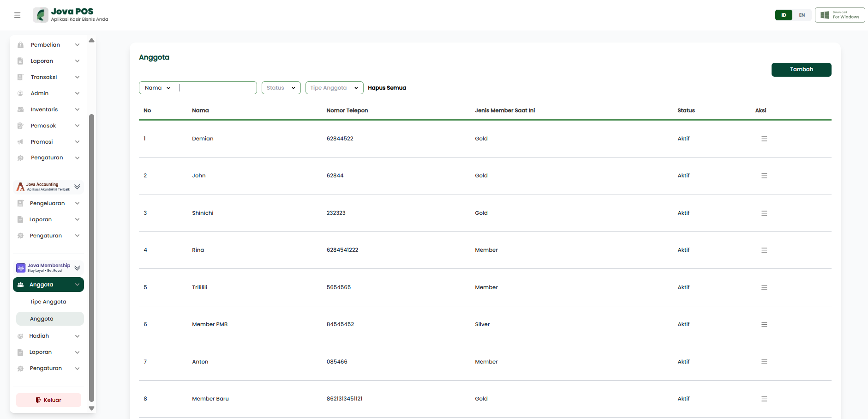The width and height of the screenshot is (868, 419).
Task: Open the hamburger menu icon
Action: pos(17,15)
